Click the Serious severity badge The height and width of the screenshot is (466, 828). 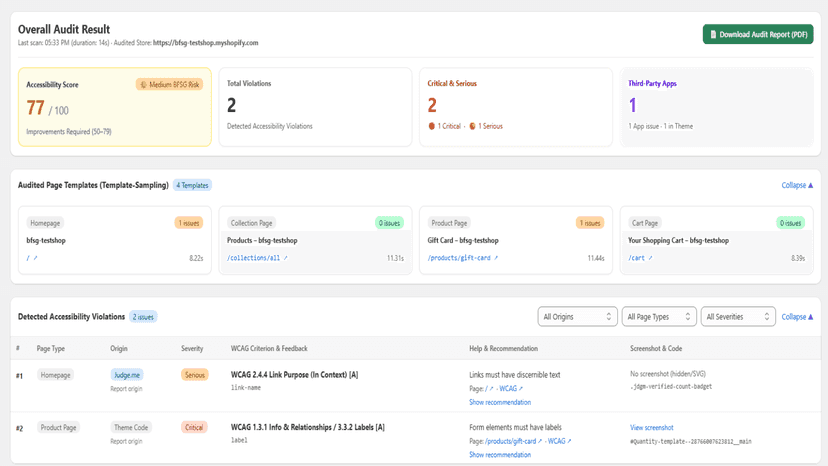194,375
